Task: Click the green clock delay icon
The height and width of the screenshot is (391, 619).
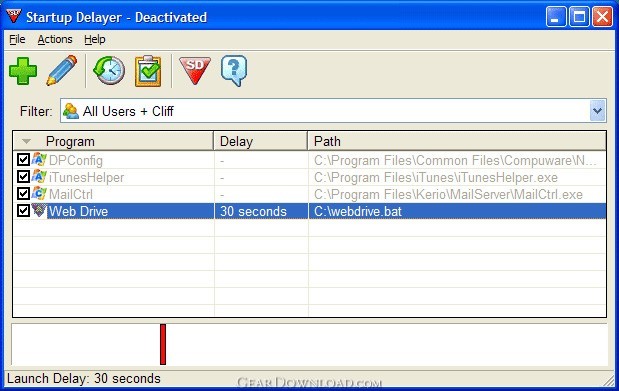Action: [109, 71]
